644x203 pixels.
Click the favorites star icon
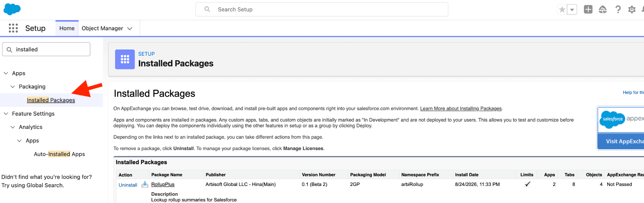pyautogui.click(x=562, y=9)
